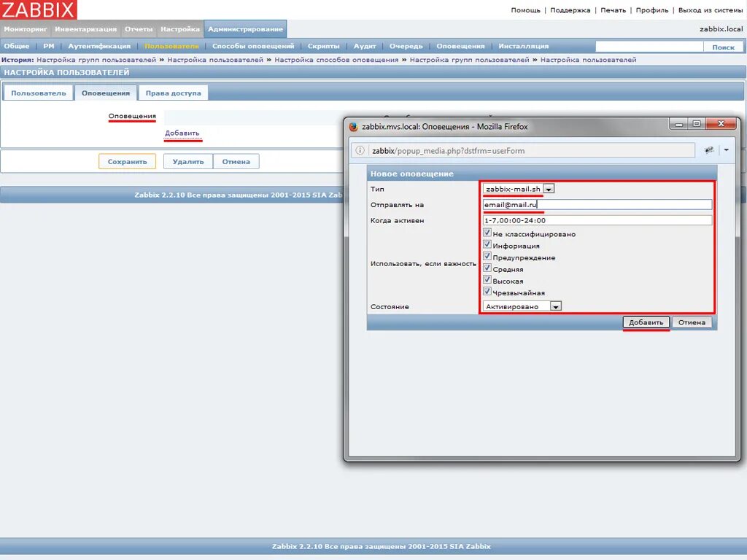Expand dropdown arrow at right of popup address bar
The image size is (747, 560).
point(727,150)
